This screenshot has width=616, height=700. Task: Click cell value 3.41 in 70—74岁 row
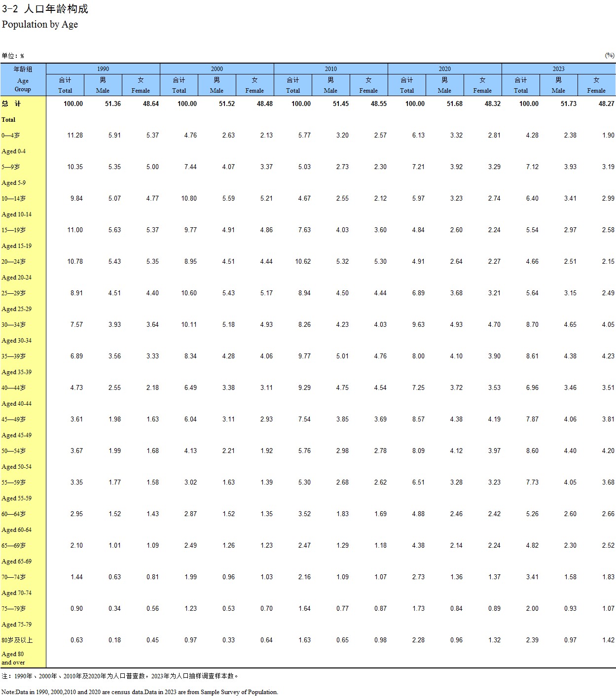(x=532, y=577)
